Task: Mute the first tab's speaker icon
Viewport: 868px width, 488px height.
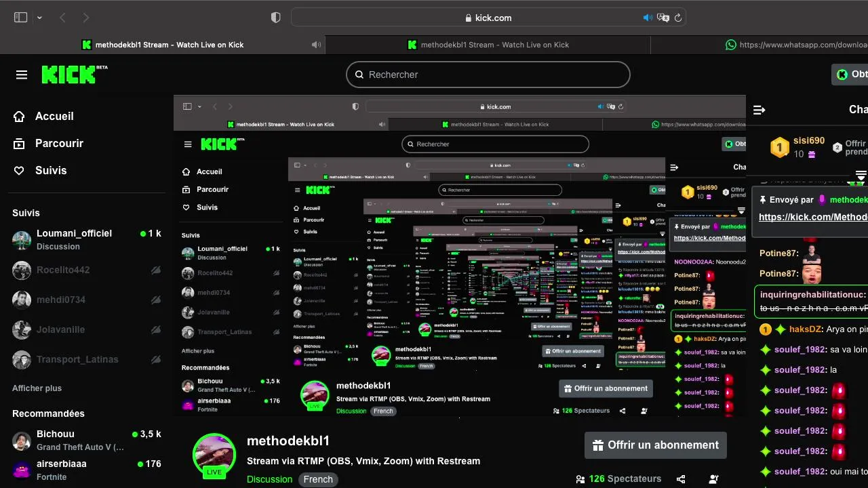Action: [316, 45]
